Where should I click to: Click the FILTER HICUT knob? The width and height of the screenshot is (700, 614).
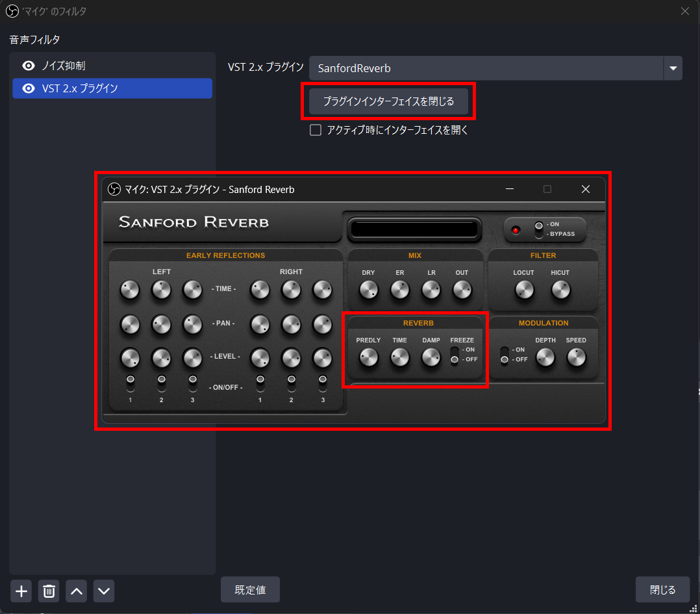click(561, 290)
